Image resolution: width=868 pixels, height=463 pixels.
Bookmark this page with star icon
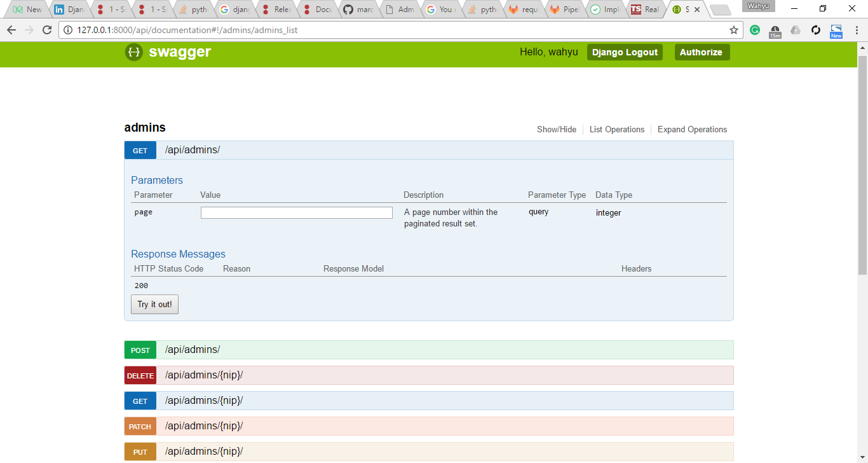pos(733,30)
